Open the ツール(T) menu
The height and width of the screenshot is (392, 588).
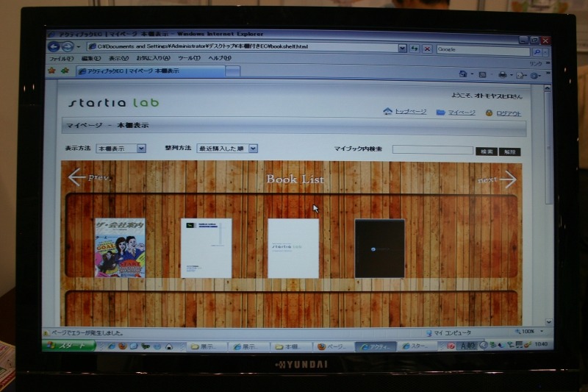(x=189, y=58)
